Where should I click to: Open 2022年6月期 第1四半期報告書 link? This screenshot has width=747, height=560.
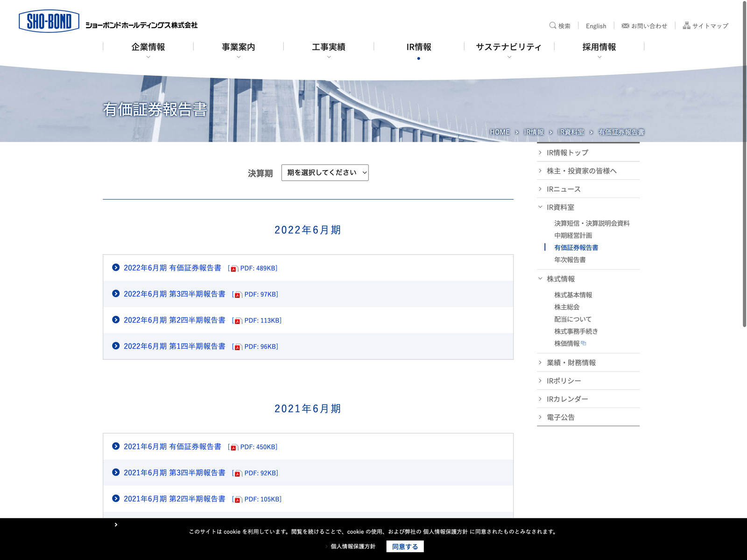pyautogui.click(x=174, y=346)
